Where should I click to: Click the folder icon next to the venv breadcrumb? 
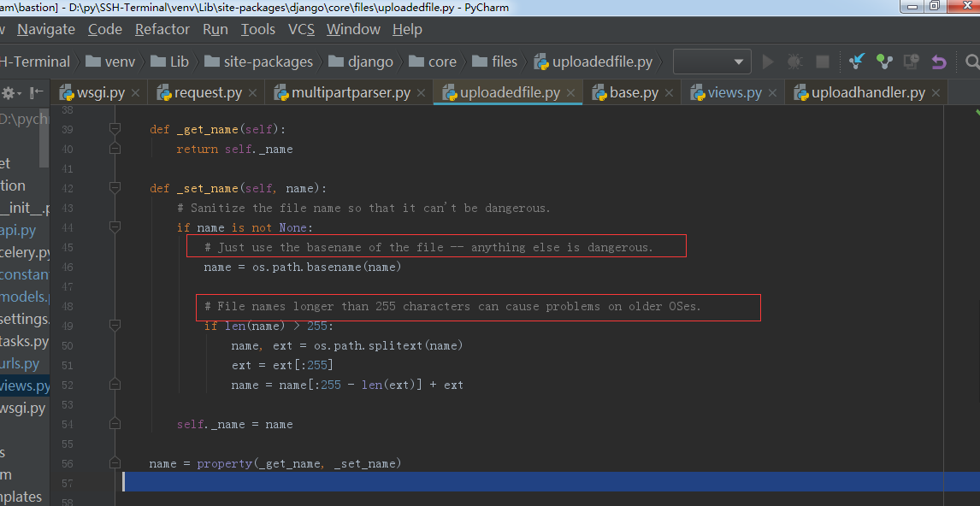(x=93, y=62)
